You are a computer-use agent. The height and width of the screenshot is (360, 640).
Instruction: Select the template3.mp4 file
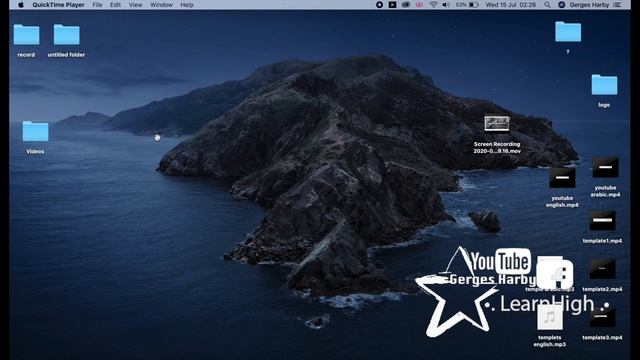tap(602, 317)
